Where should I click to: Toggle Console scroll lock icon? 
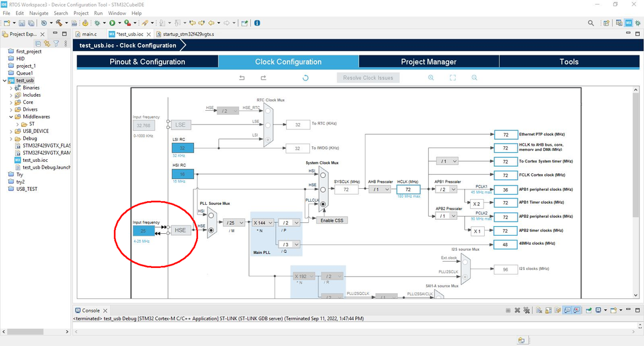click(549, 311)
